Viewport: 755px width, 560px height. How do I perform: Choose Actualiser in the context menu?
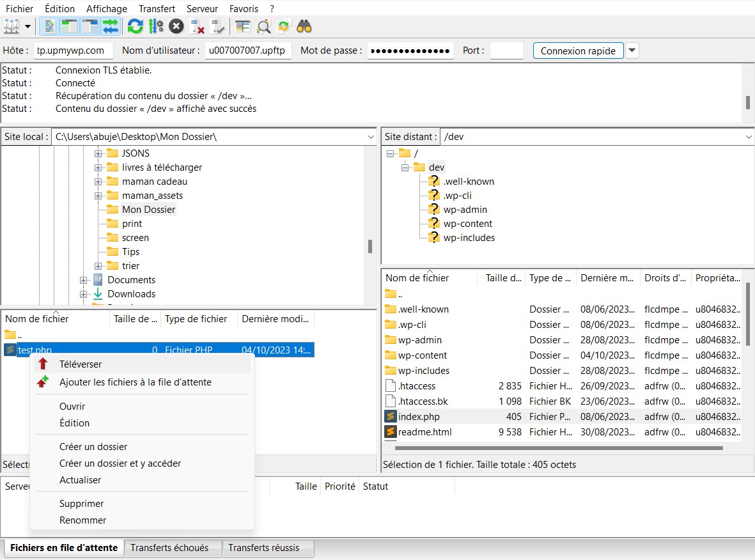click(143, 480)
